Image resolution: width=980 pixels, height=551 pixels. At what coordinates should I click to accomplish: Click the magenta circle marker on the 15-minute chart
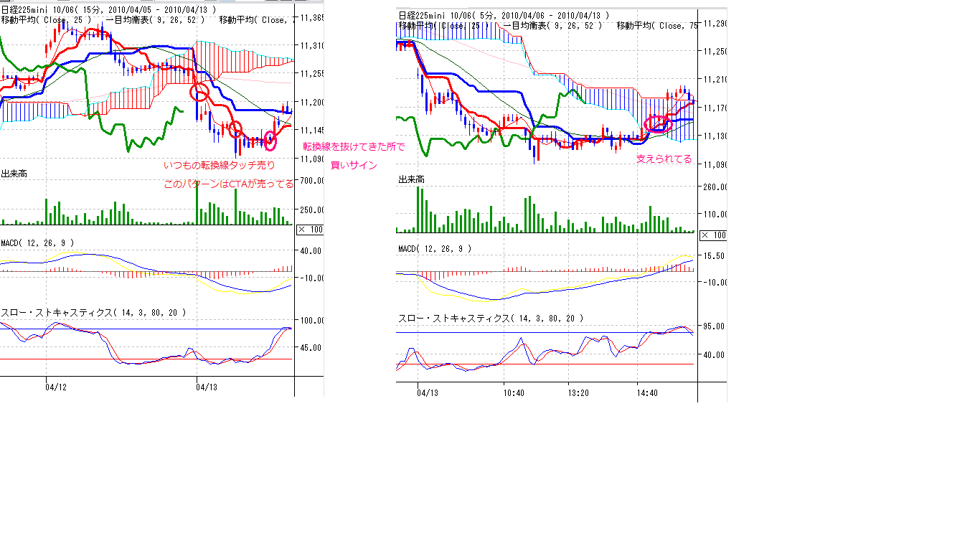[x=270, y=141]
